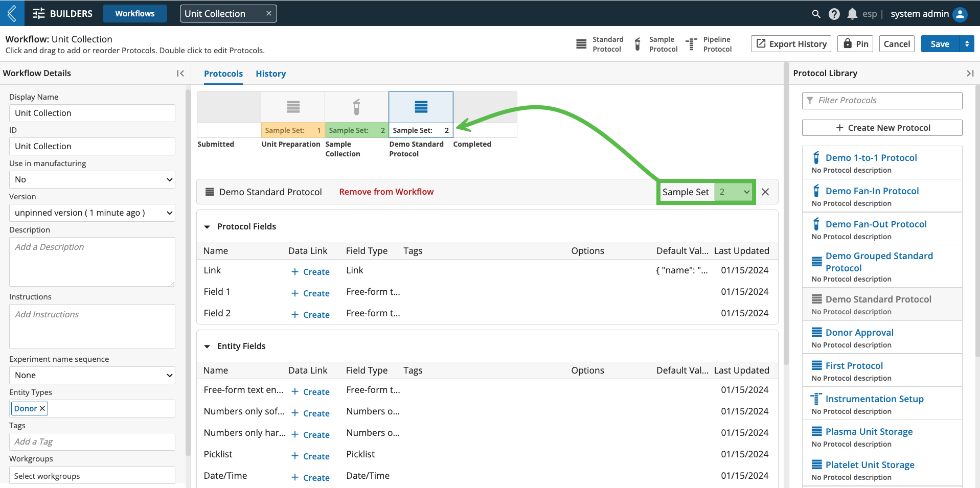Viewport: 980px width, 488px height.
Task: Click the Pipeline Protocol legend icon
Action: point(691,44)
